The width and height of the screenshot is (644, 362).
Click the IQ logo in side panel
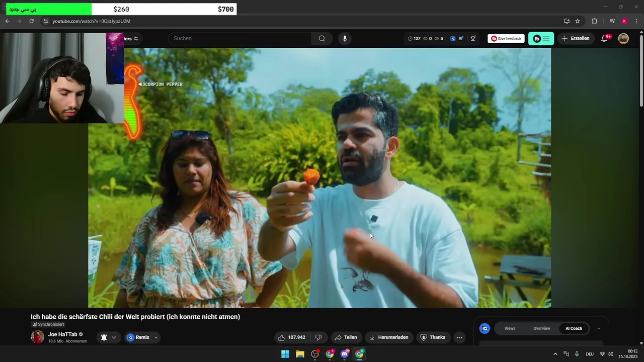point(485,328)
